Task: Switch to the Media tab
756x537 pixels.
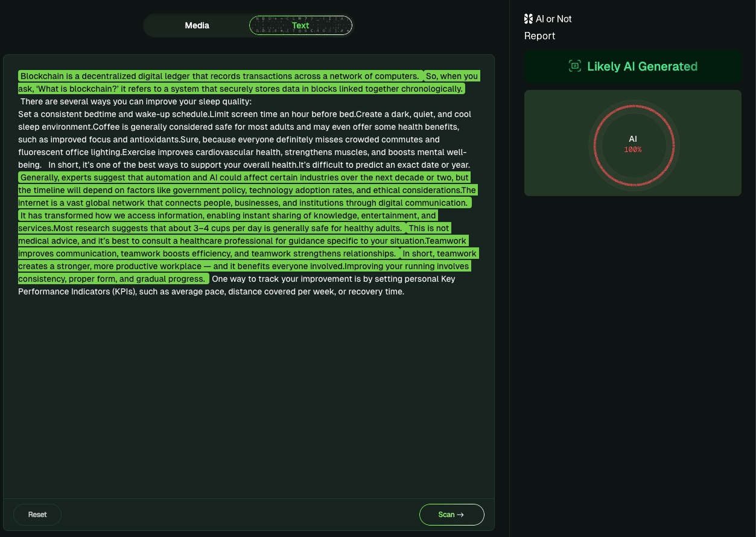Action: coord(197,25)
